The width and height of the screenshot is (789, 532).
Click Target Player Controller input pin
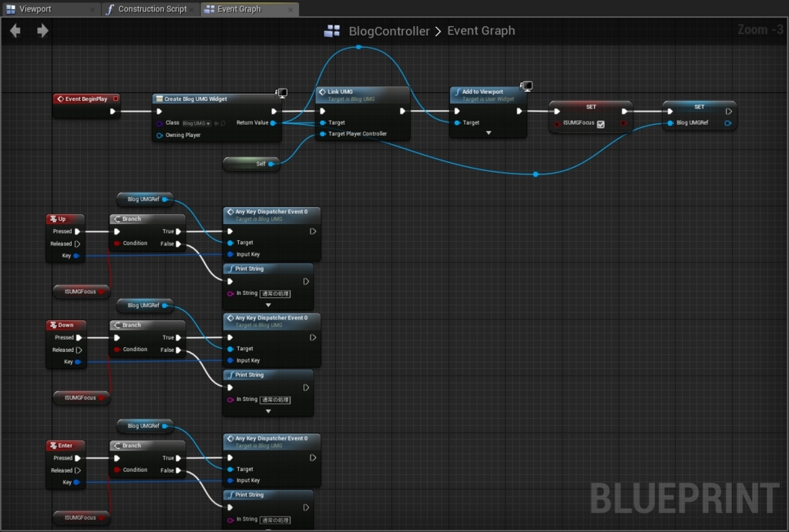click(x=323, y=134)
